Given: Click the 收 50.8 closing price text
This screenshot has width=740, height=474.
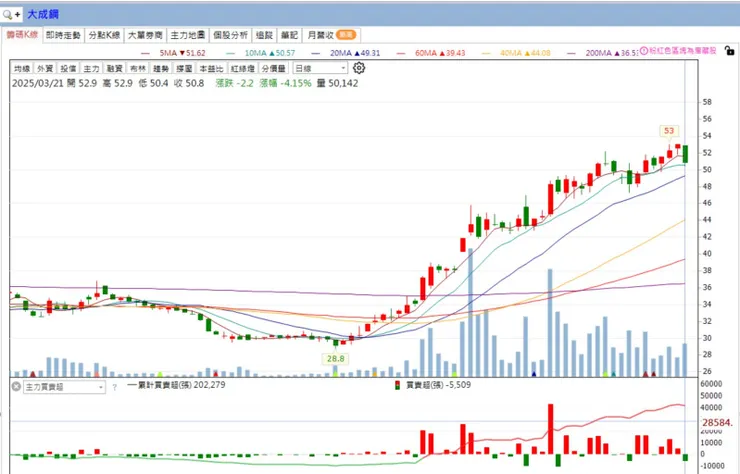Looking at the screenshot, I should (x=189, y=84).
